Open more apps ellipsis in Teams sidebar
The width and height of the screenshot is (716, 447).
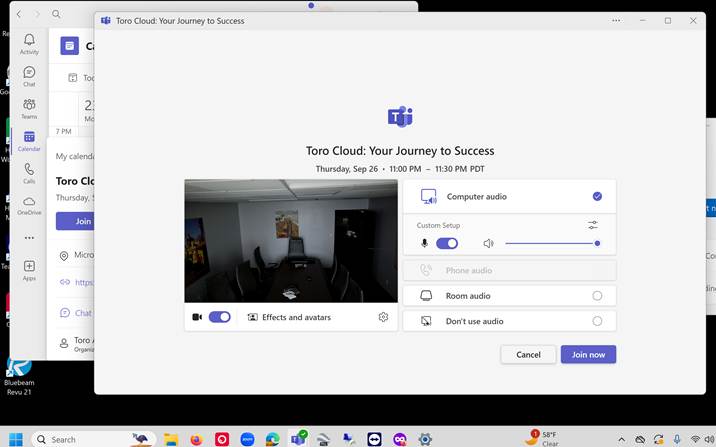29,238
